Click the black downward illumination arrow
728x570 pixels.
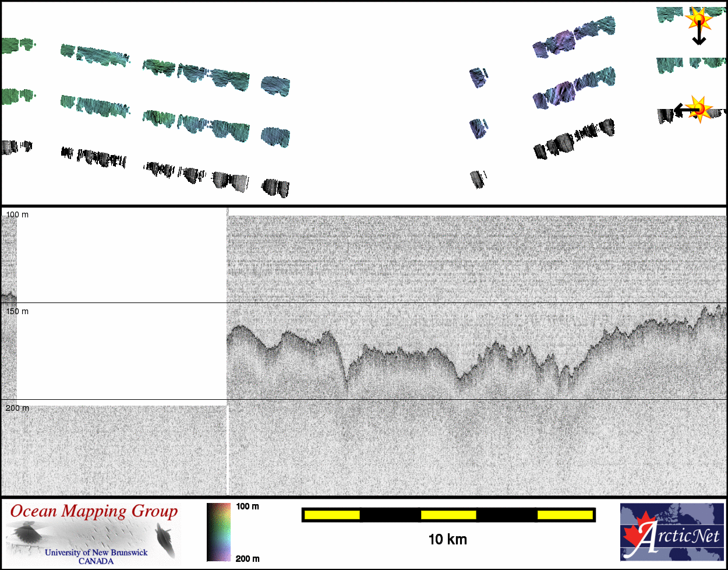699,36
